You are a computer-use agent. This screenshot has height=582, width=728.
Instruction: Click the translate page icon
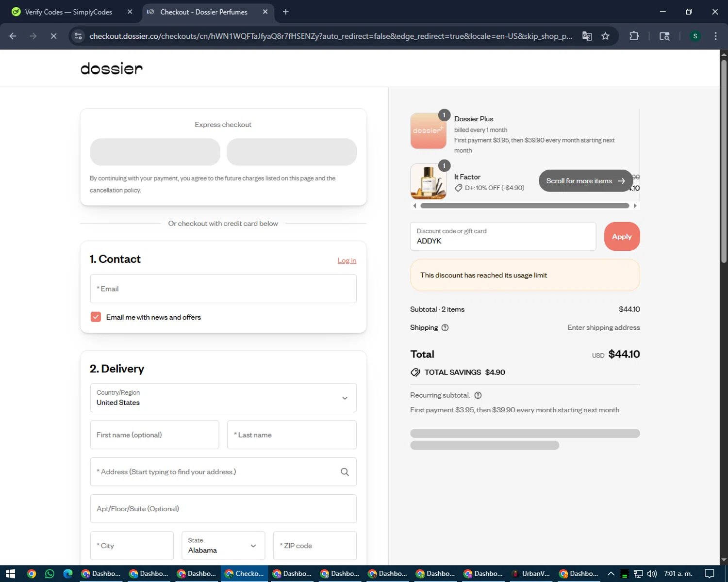(587, 36)
